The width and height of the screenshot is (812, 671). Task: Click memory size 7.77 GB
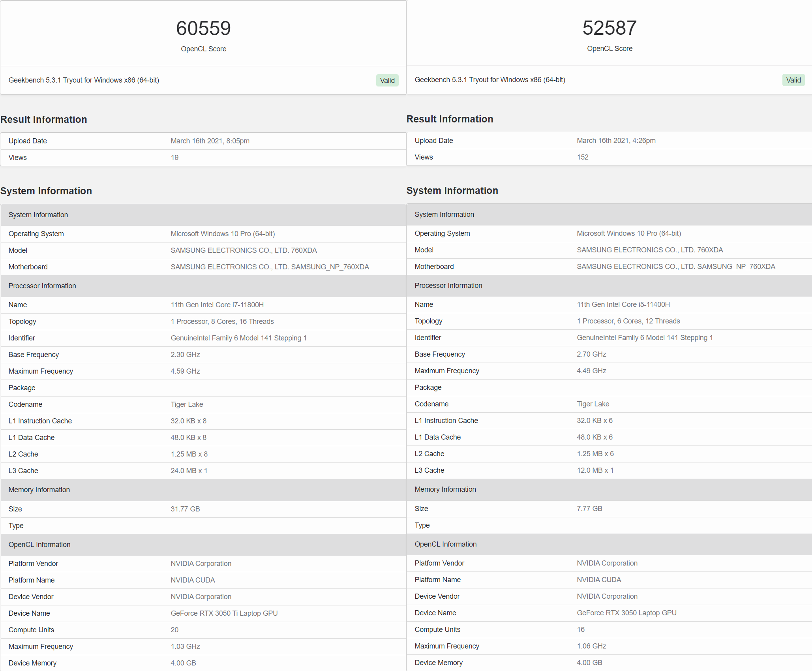point(589,509)
